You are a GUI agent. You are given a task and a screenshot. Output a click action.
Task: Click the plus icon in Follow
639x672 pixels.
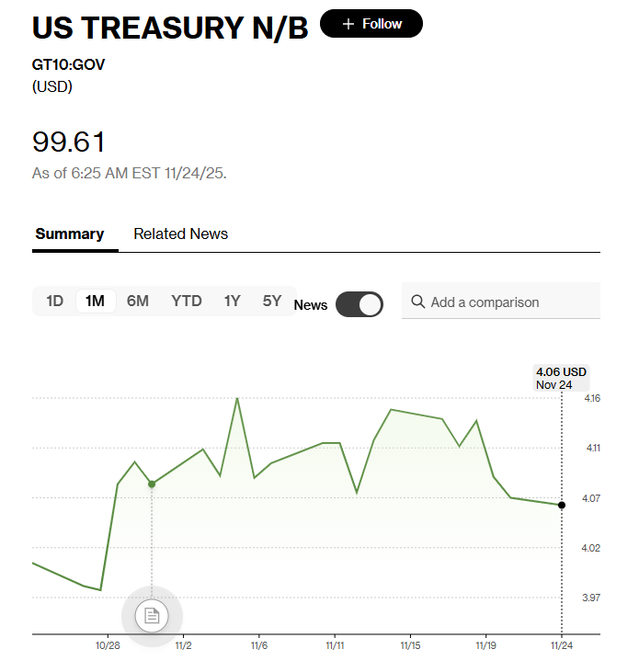[348, 24]
